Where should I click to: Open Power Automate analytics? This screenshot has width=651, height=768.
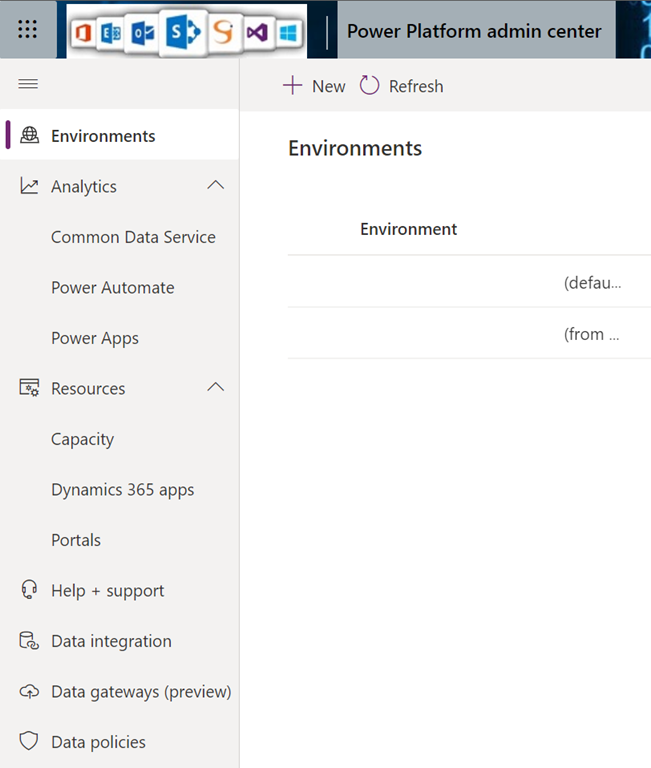click(x=112, y=288)
